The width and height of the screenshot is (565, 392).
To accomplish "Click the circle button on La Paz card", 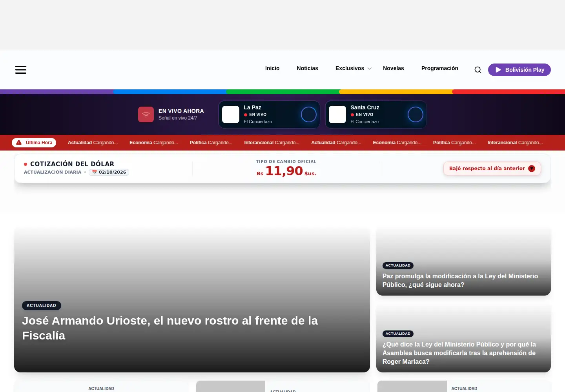I will tap(309, 114).
